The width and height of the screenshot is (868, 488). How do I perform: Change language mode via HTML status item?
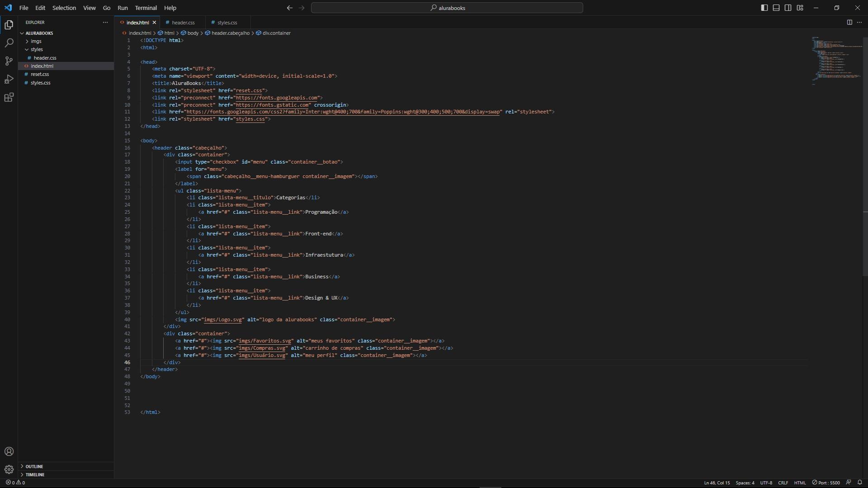pos(800,482)
